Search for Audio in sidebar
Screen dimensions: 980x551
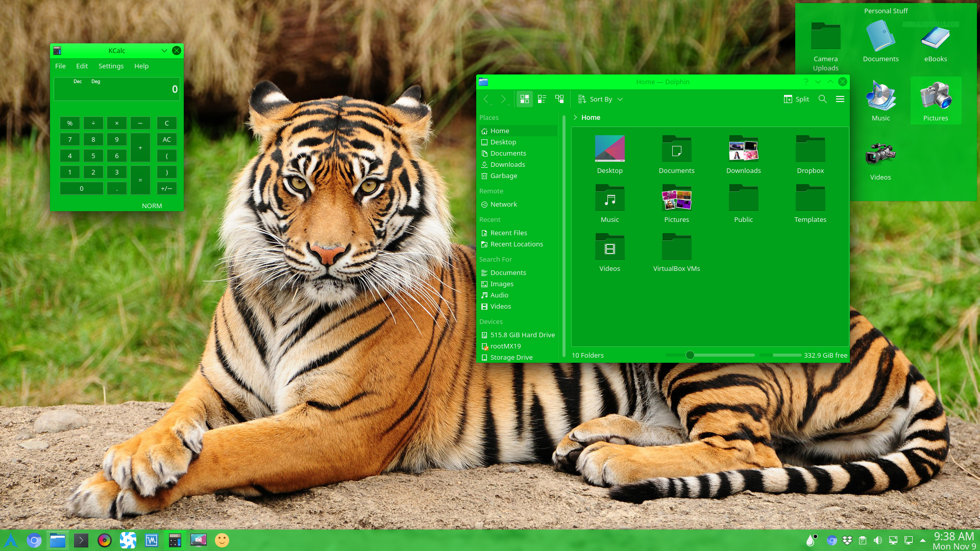pos(518,295)
